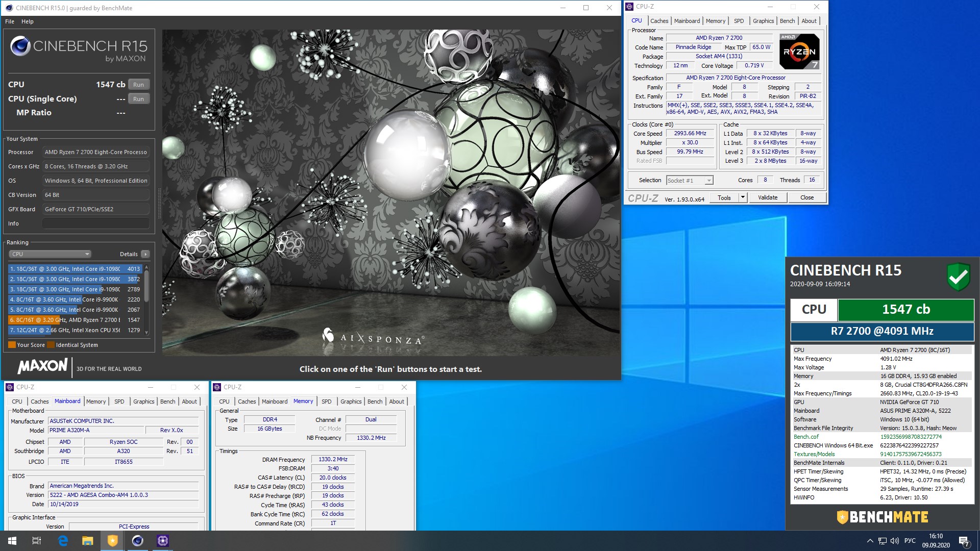Switch to Memory tab in top CPU-Z
Viewport: 980px width, 551px height.
[716, 21]
